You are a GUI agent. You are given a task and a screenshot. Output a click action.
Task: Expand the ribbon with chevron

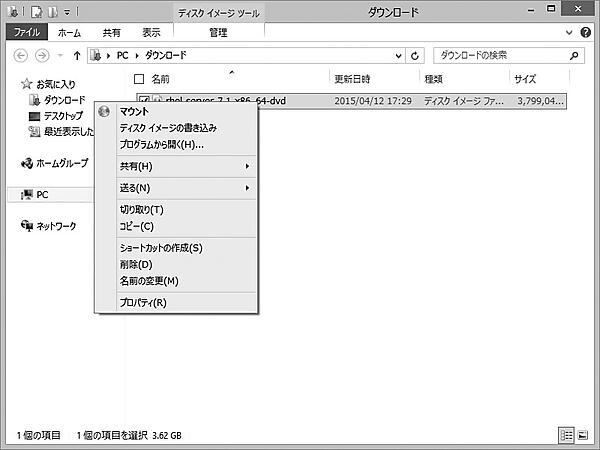(x=569, y=33)
